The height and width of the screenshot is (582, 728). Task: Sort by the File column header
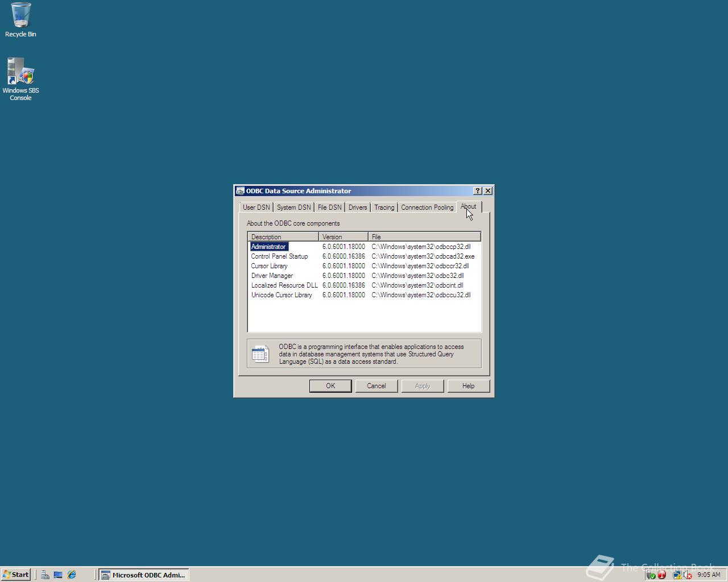pyautogui.click(x=424, y=236)
